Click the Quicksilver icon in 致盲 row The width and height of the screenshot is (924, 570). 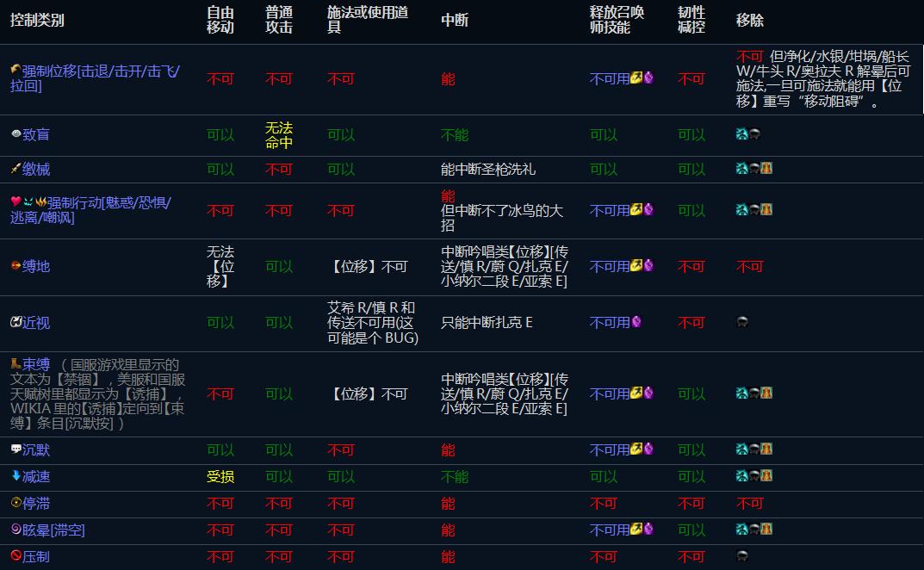pos(754,133)
